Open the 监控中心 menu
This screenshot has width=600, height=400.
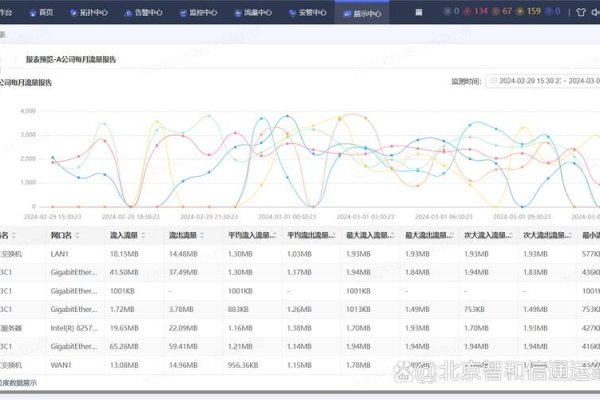pos(198,13)
